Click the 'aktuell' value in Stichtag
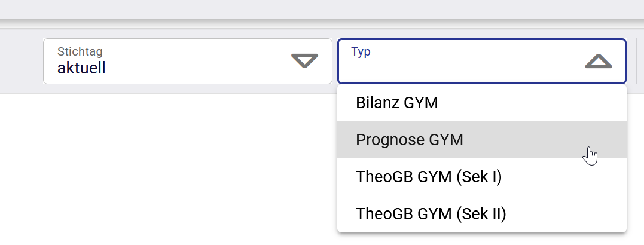 [81, 68]
